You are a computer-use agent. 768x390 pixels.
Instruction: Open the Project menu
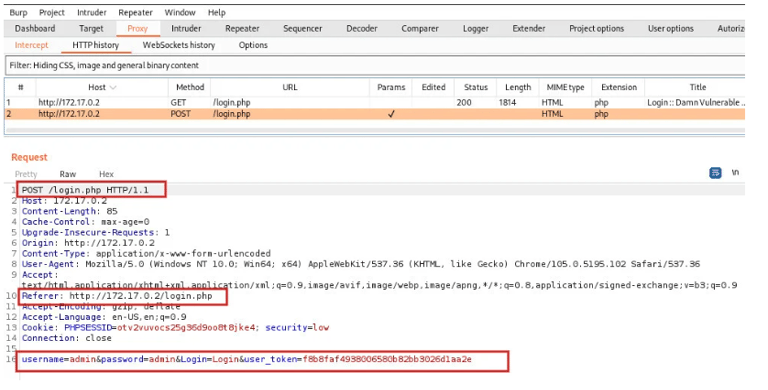coord(52,13)
